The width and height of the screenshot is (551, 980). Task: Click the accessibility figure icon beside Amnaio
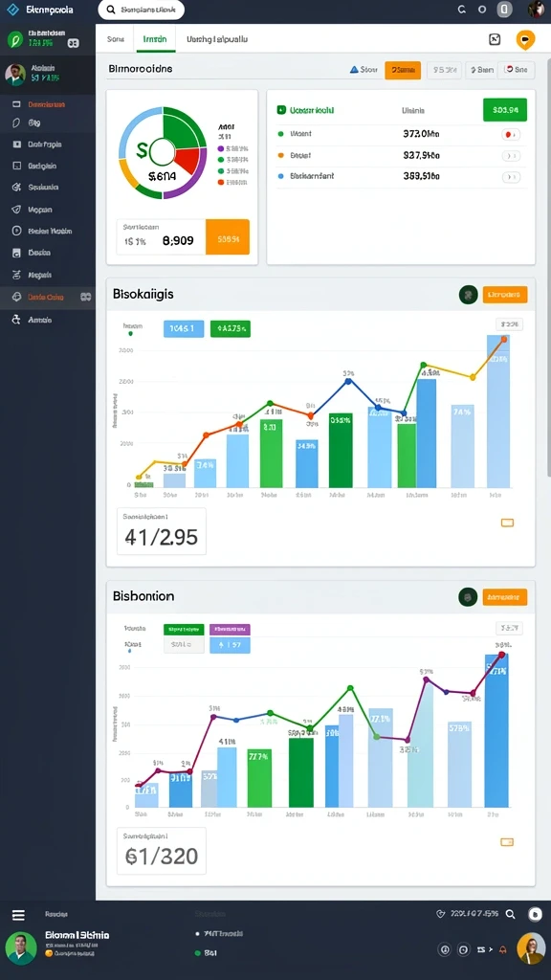coord(16,320)
